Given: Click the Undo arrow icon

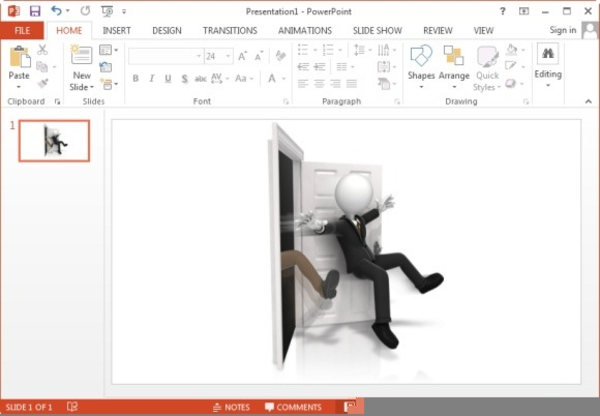Looking at the screenshot, I should (56, 11).
